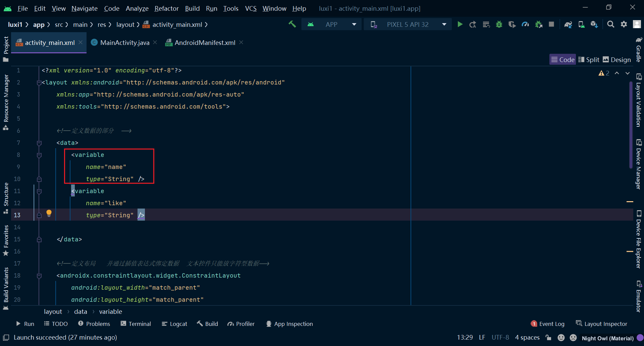Click Attach Debugger to Android Process icon
The height and width of the screenshot is (346, 644).
point(539,24)
